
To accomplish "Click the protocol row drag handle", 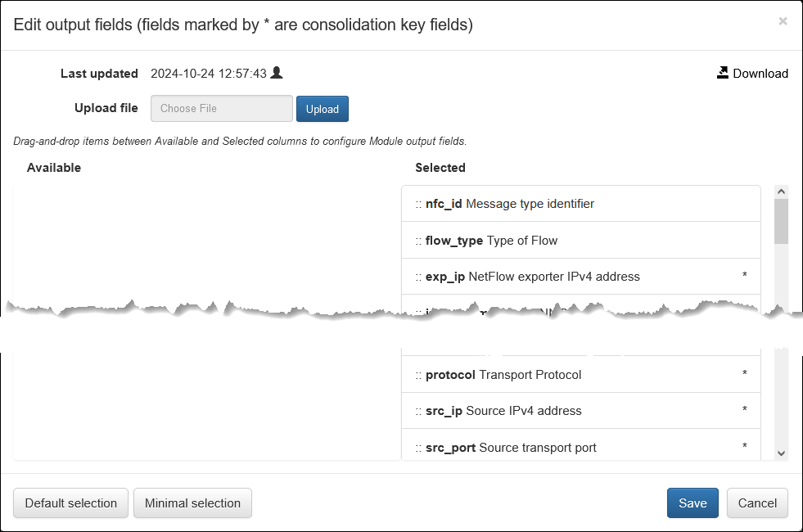I will [x=418, y=375].
